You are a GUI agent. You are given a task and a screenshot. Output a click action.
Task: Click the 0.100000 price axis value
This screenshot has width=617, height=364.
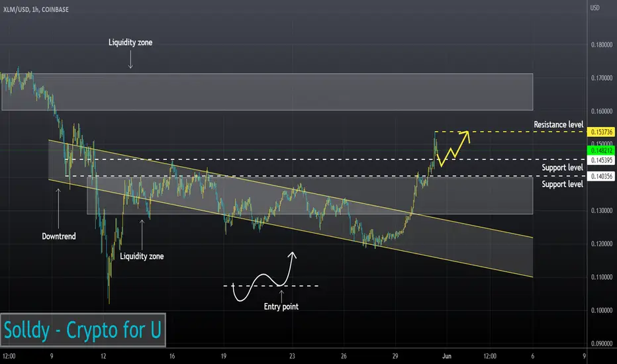(602, 310)
